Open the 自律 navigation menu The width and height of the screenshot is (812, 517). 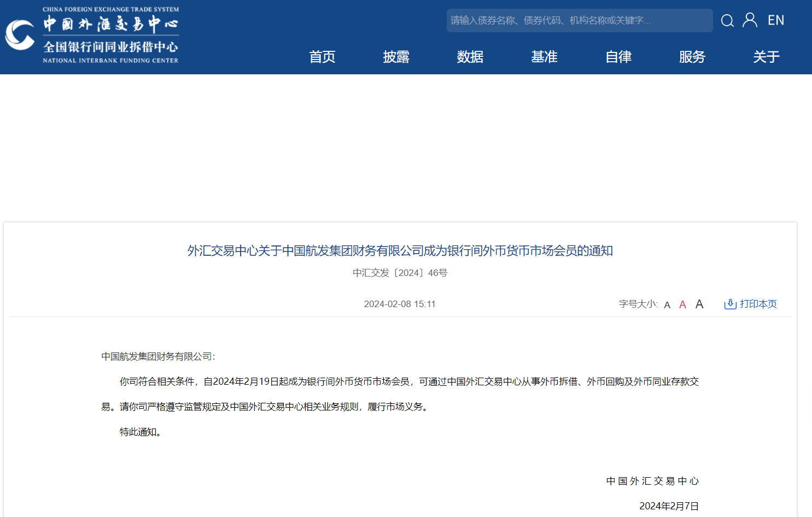(618, 57)
